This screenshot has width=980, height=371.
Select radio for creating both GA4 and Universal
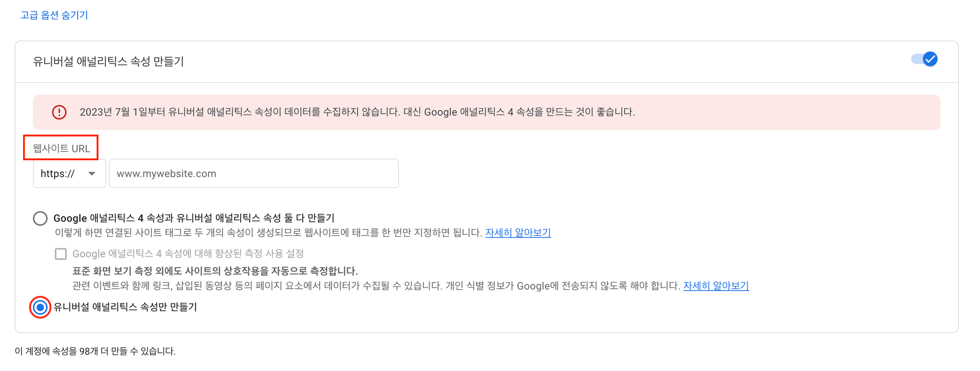(40, 218)
